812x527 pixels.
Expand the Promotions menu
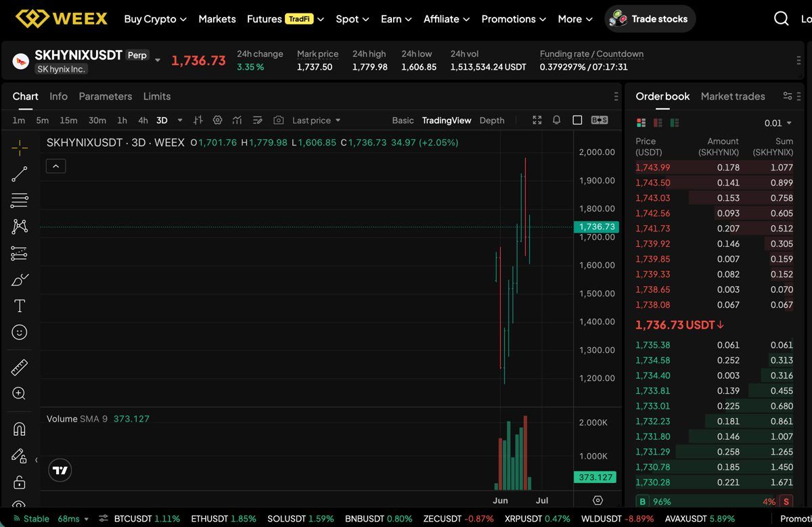click(514, 19)
